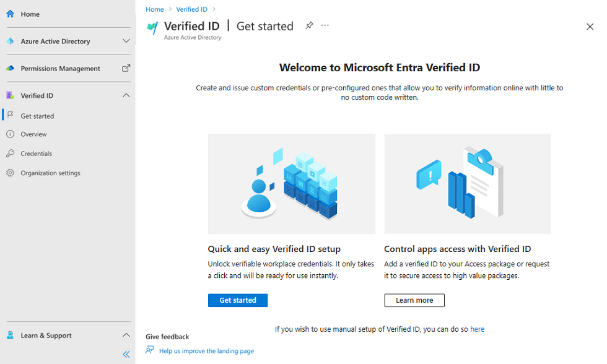The image size is (607, 364).
Task: Click the feedback flag icon
Action: click(149, 350)
